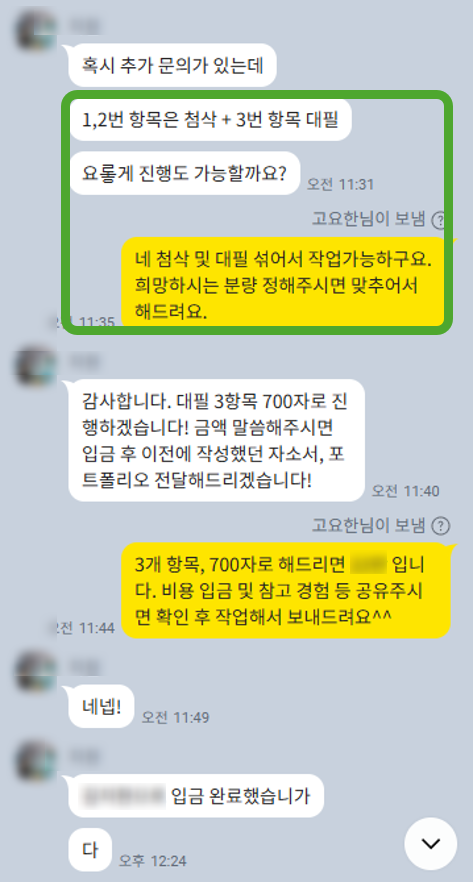Select the '네넵!' message bubble
The width and height of the screenshot is (473, 882).
pyautogui.click(x=101, y=706)
